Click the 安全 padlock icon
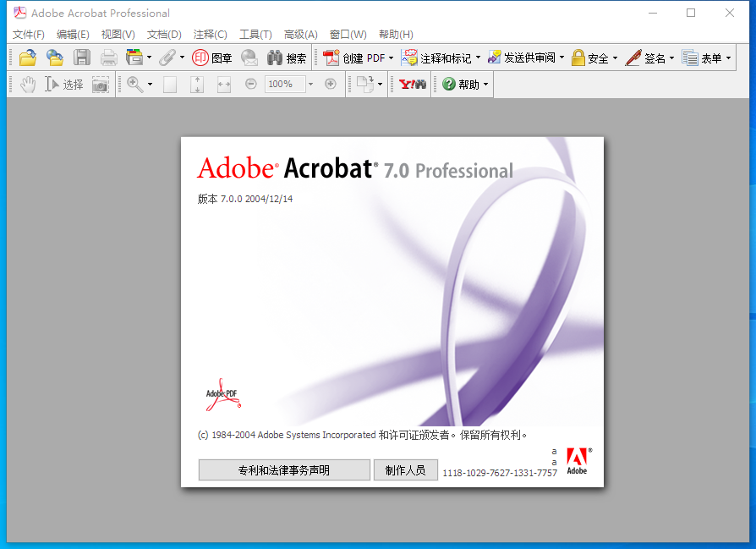756x549 pixels. (x=578, y=58)
